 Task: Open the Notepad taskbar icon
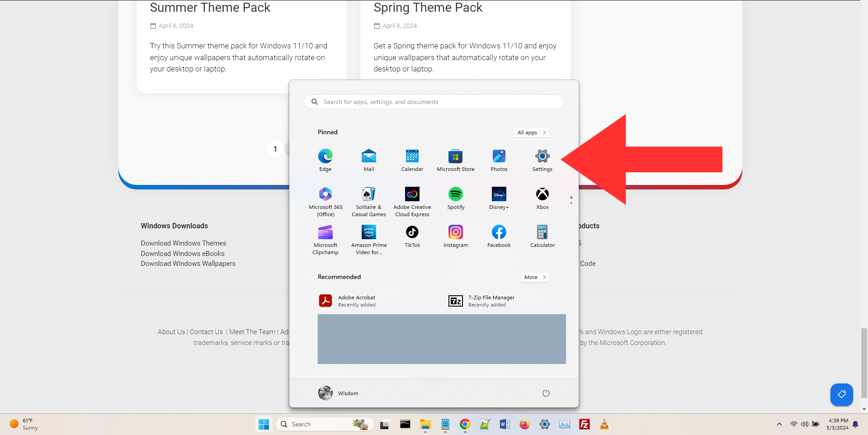click(x=445, y=424)
